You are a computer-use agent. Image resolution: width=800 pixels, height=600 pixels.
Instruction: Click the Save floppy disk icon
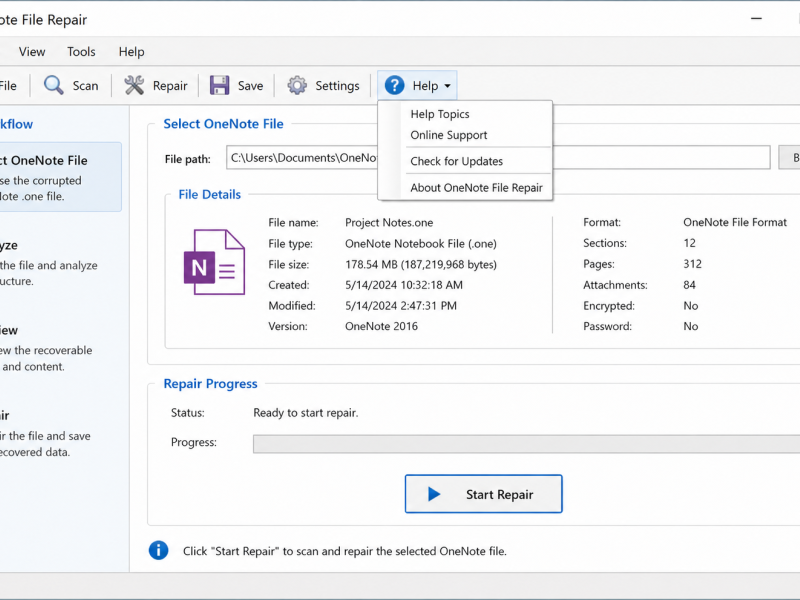[219, 85]
